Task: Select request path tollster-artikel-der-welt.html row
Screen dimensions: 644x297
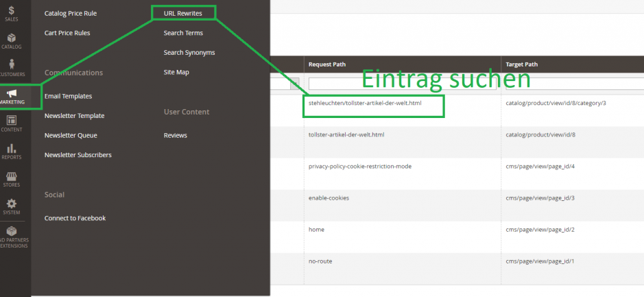Action: pos(346,134)
